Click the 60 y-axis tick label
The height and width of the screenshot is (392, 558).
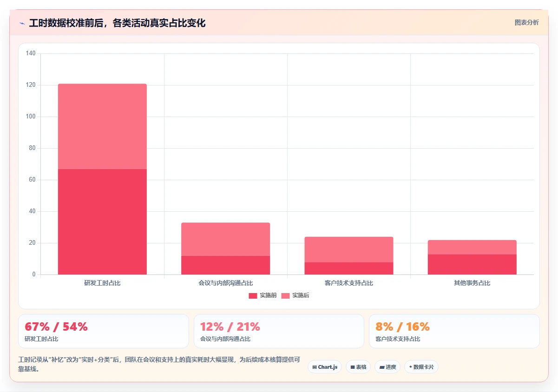32,180
